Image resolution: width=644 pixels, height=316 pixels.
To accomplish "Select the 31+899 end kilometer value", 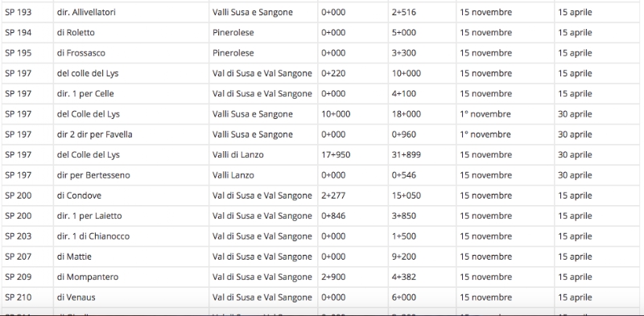I will pyautogui.click(x=406, y=154).
